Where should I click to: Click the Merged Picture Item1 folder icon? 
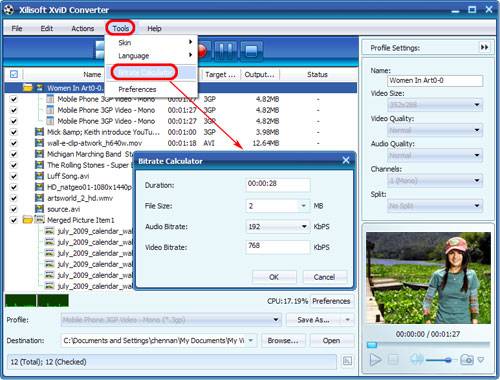[x=27, y=220]
